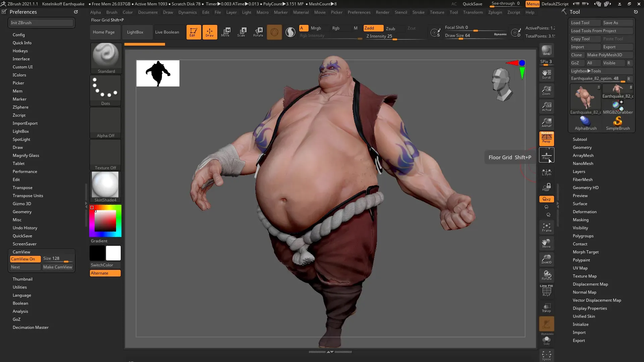Expand the Deformation section
The height and width of the screenshot is (362, 644).
point(584,212)
